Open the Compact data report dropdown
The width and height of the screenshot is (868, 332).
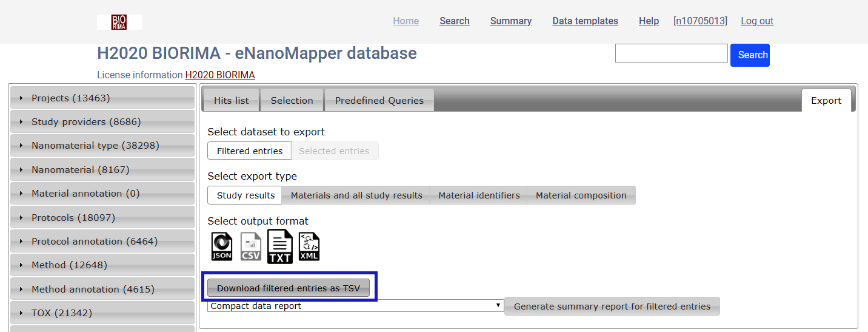click(x=355, y=306)
